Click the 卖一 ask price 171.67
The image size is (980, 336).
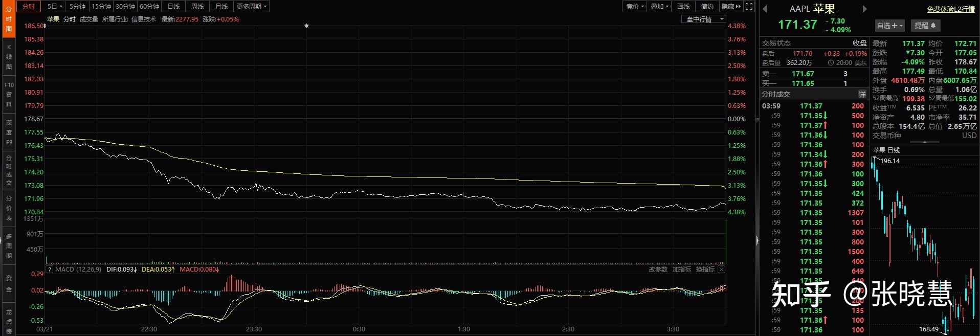click(x=803, y=74)
